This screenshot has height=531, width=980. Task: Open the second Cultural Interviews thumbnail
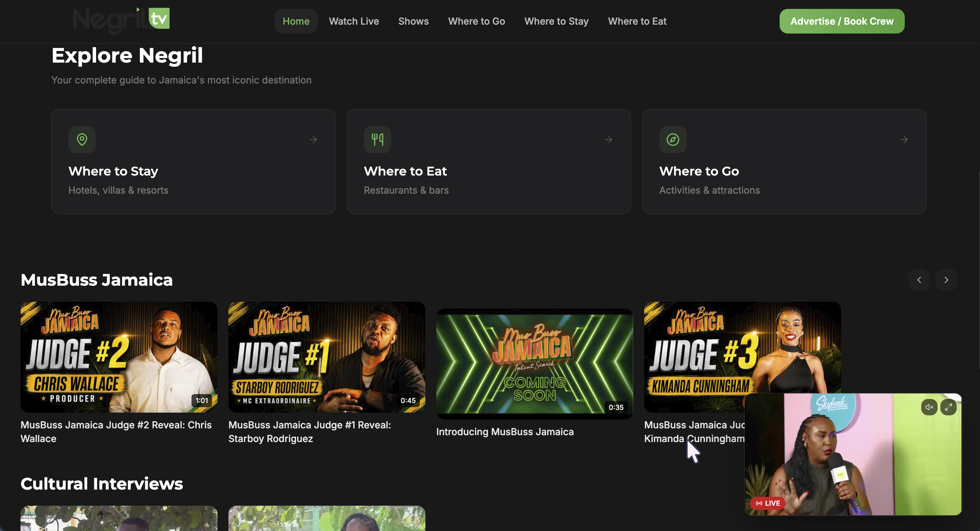(x=327, y=518)
